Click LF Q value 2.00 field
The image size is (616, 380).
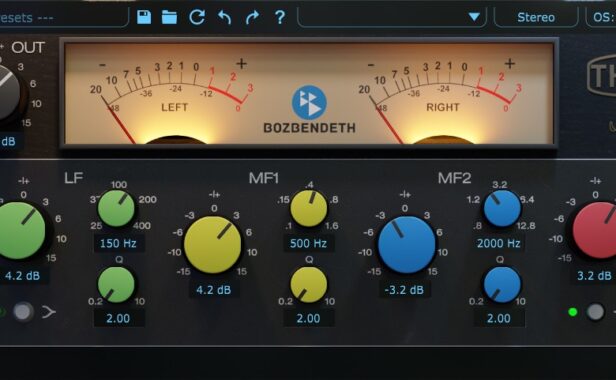point(118,318)
